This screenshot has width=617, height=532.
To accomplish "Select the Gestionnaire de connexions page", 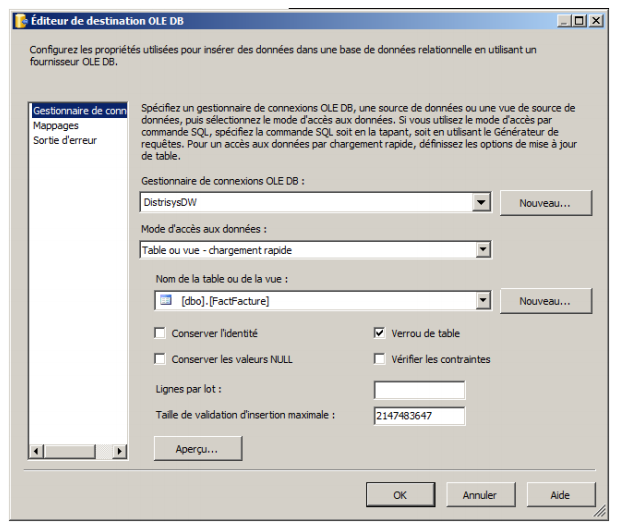I will (x=78, y=111).
